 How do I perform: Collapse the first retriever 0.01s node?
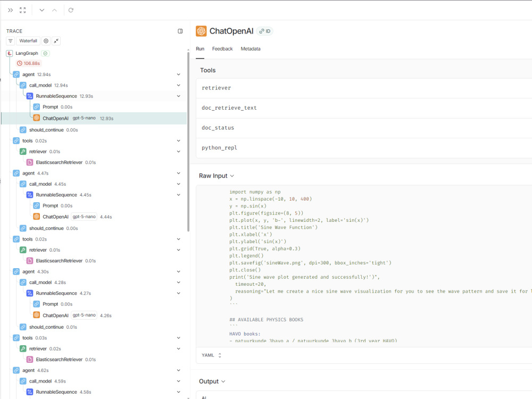(178, 152)
